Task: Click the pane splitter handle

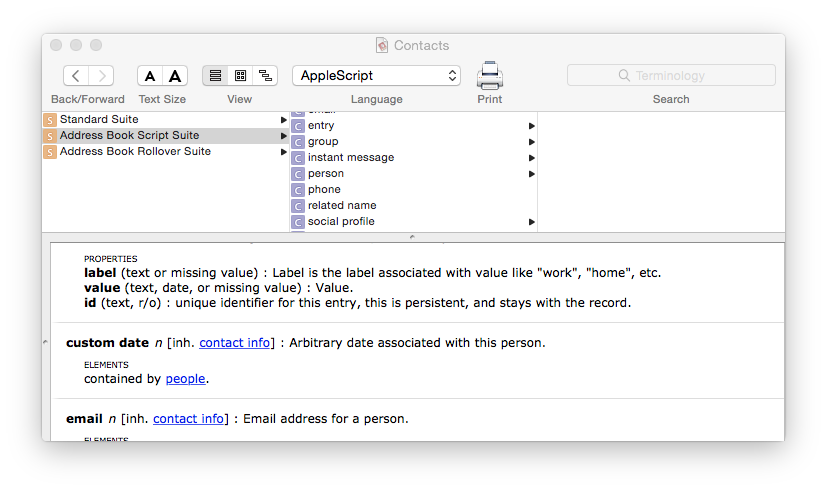Action: [413, 237]
